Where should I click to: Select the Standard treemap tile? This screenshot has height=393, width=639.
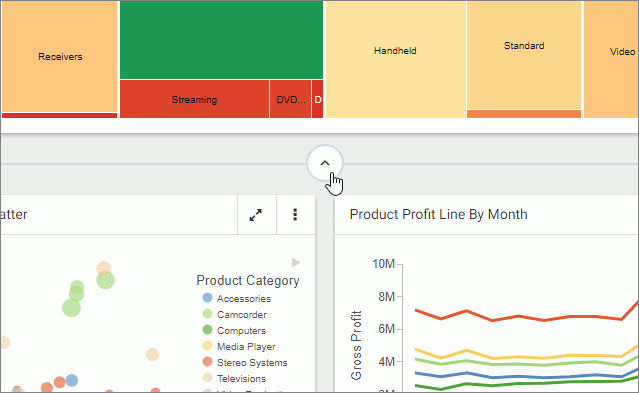click(x=524, y=55)
